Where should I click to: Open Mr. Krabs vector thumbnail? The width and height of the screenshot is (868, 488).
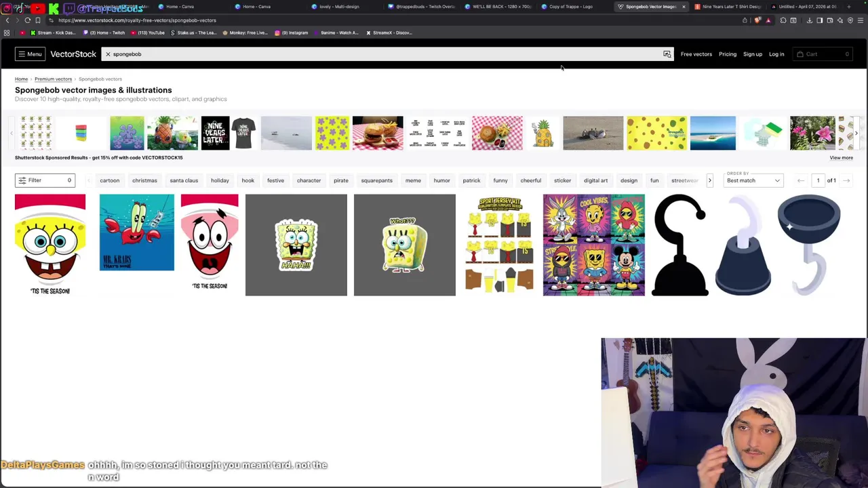tap(136, 232)
